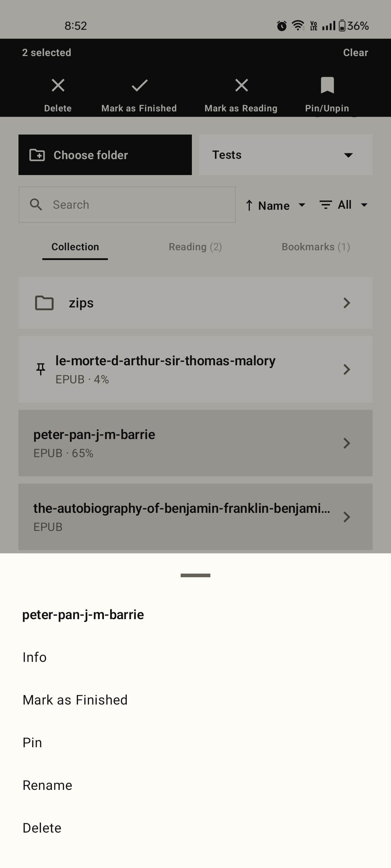This screenshot has height=868, width=391.
Task: Open the All filter dropdown
Action: coord(344,205)
